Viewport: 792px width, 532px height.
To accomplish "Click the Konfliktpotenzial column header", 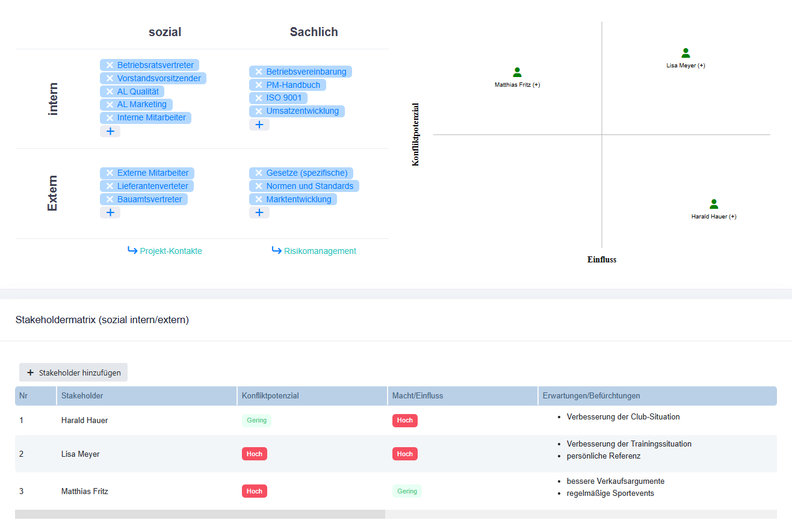I will [x=312, y=396].
